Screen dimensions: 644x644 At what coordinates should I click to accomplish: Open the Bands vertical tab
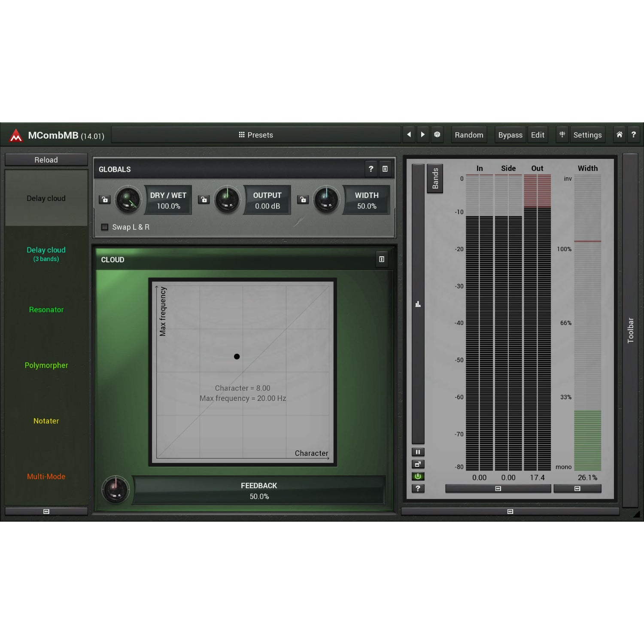coord(435,179)
